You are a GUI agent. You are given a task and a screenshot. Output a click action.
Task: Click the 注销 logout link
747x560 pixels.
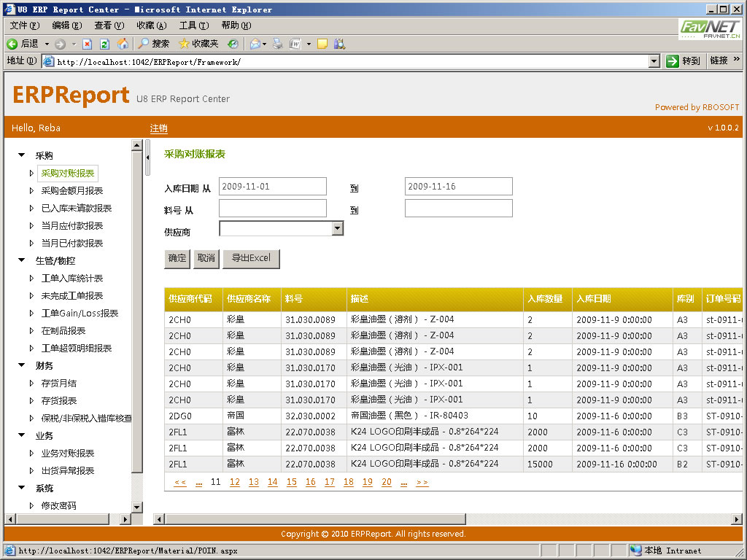(158, 128)
